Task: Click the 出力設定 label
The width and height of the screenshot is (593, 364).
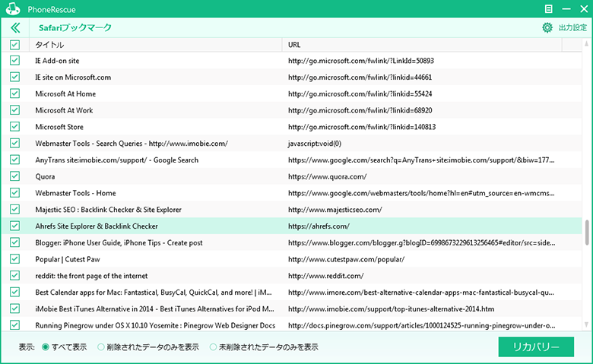Action: pos(572,27)
